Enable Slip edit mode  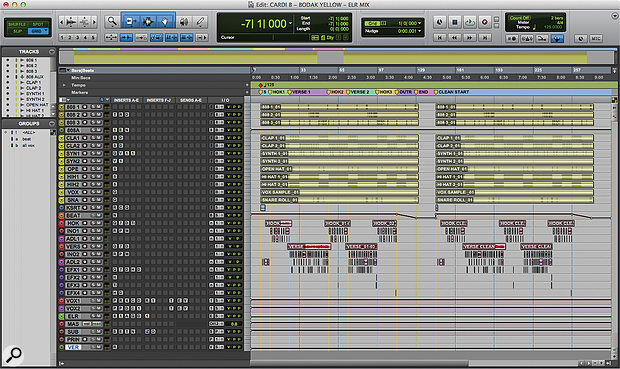pos(17,31)
